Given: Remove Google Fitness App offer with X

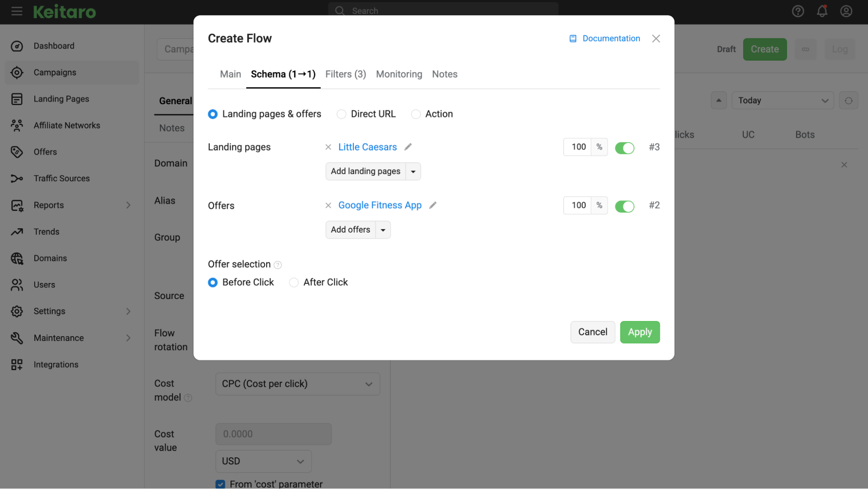Looking at the screenshot, I should (x=328, y=206).
